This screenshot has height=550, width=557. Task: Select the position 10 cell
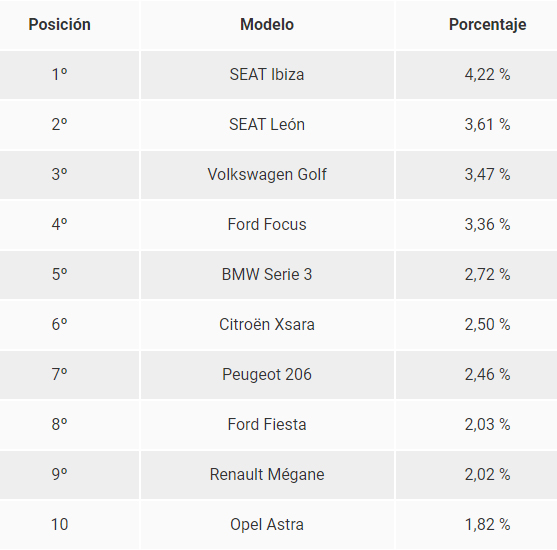coord(69,525)
